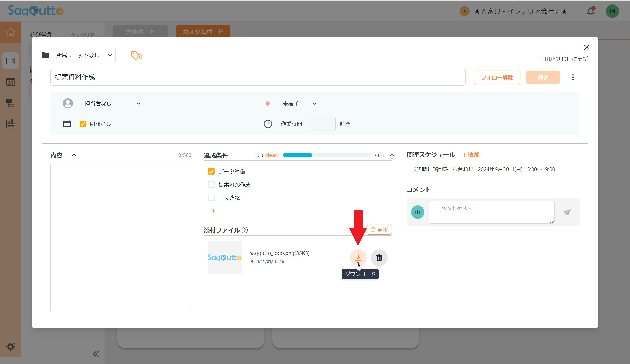Uncheck the 期間なし checkbox
The image size is (630, 364).
point(83,124)
